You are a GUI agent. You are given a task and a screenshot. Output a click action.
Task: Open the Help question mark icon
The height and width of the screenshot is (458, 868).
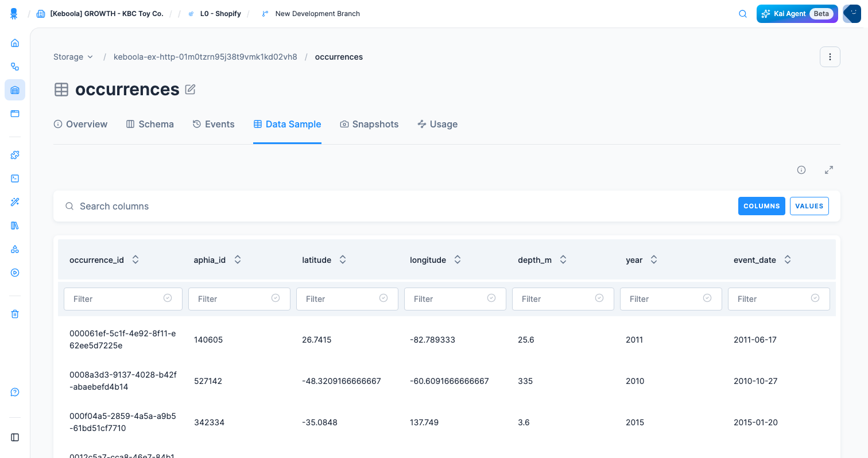pyautogui.click(x=15, y=393)
